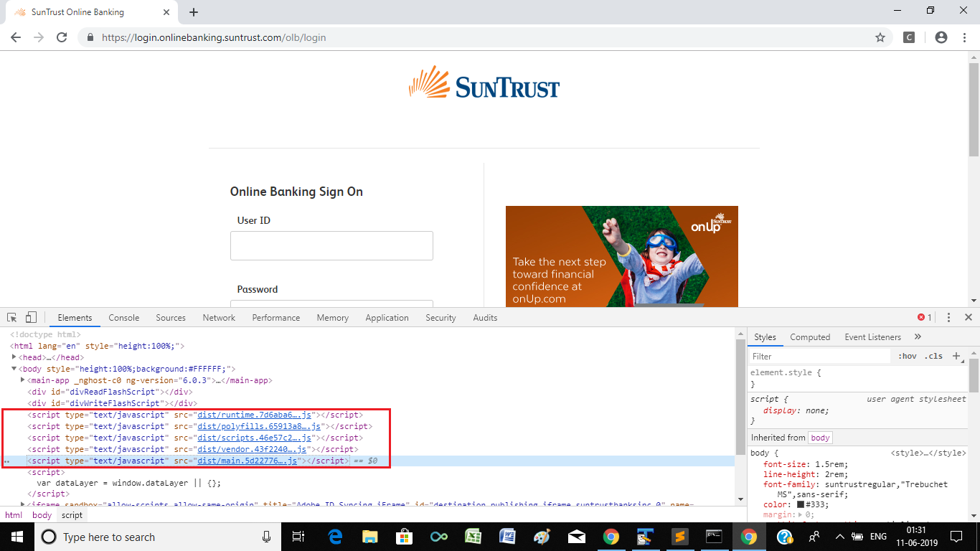This screenshot has height=551, width=980.
Task: Open the dist/runtime.7d6aba6 script link
Action: point(255,415)
